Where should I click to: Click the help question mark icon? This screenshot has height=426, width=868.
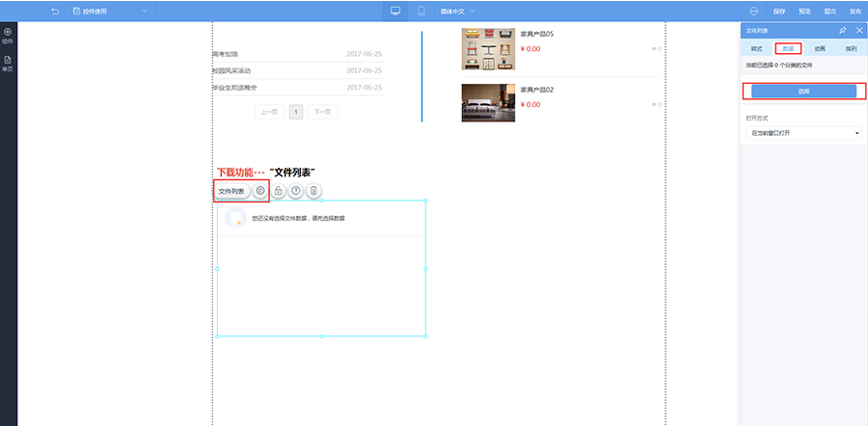click(x=296, y=191)
